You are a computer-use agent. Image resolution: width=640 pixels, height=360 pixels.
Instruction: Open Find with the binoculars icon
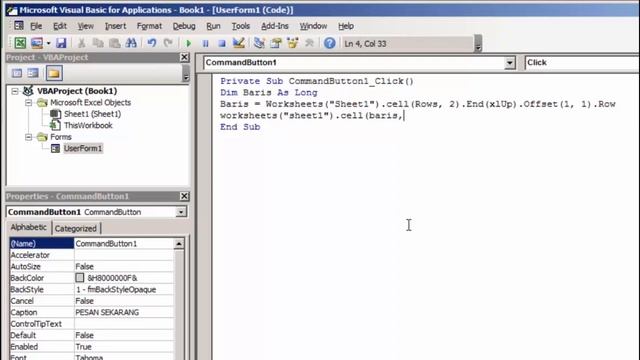(131, 43)
